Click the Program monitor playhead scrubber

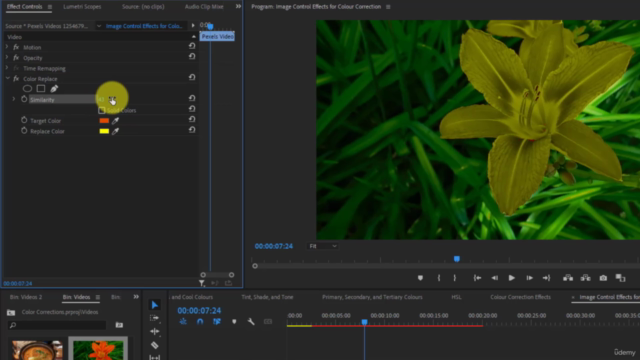457,259
